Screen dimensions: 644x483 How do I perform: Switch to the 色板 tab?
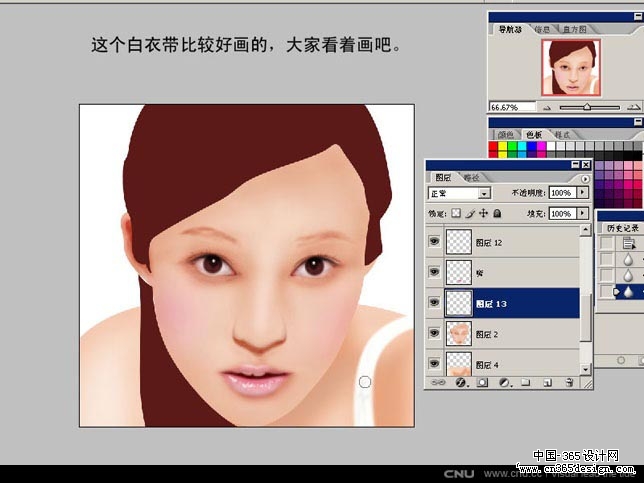point(534,135)
